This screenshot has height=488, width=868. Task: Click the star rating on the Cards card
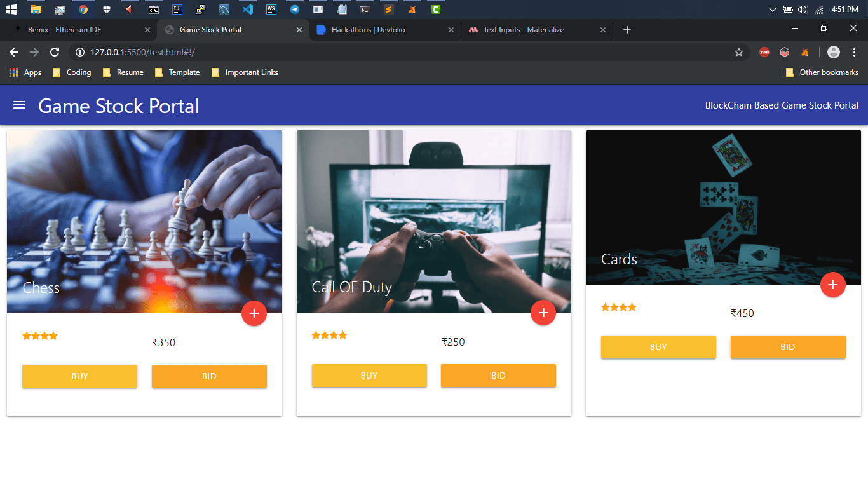[x=619, y=307]
